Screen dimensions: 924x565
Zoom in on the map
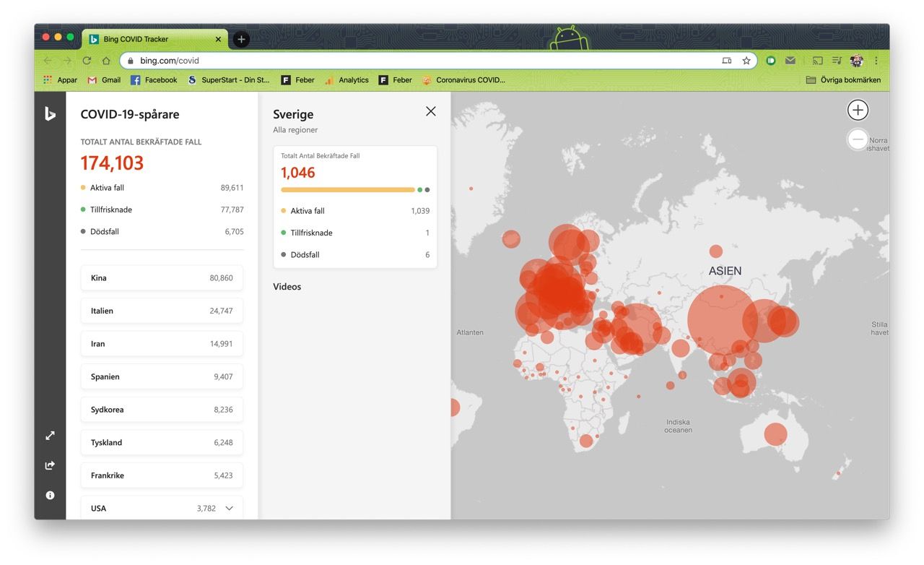pyautogui.click(x=857, y=111)
